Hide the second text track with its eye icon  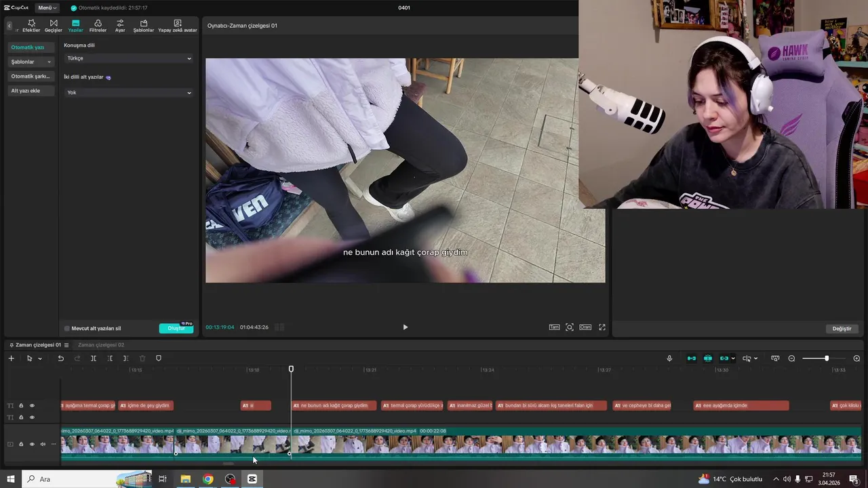[x=32, y=418]
